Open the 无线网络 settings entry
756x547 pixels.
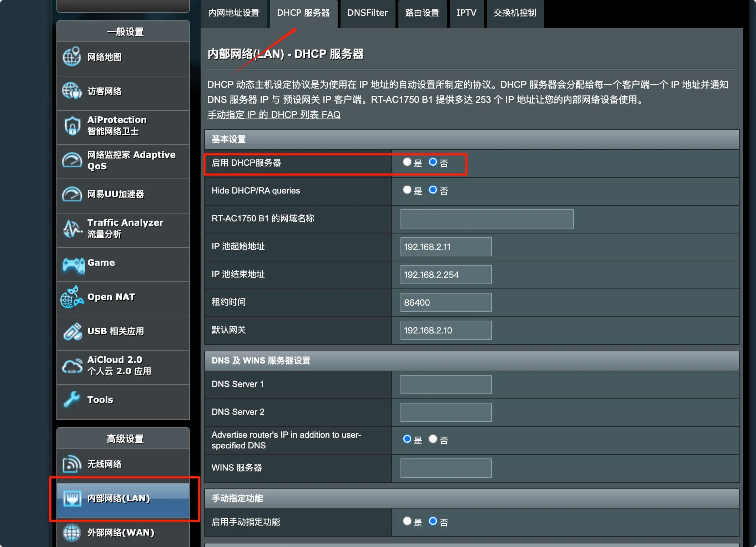tap(123, 466)
